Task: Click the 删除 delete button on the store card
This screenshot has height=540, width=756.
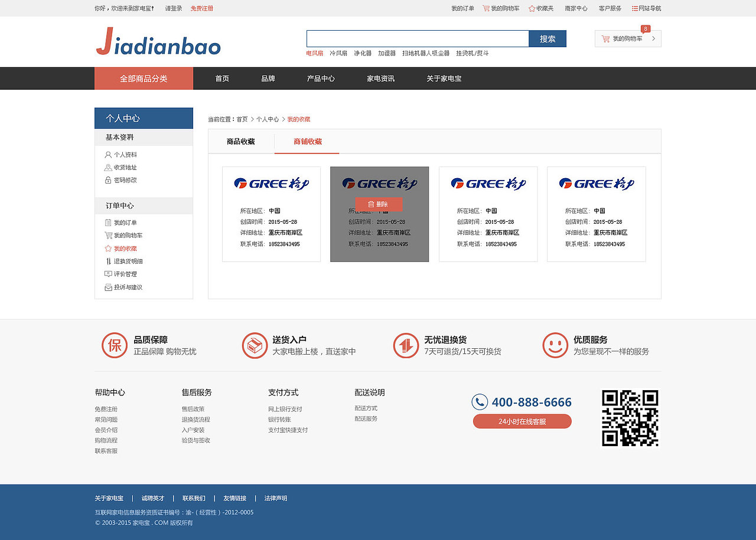Action: [x=379, y=204]
